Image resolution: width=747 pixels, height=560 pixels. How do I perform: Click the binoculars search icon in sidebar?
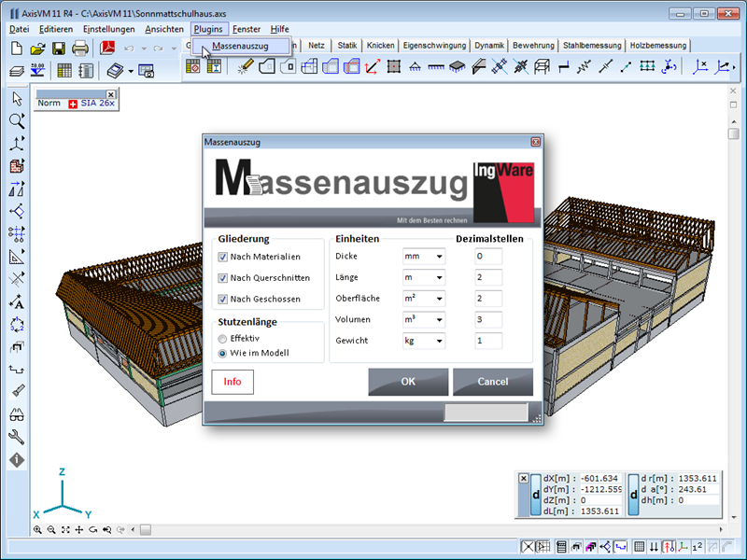click(x=16, y=415)
